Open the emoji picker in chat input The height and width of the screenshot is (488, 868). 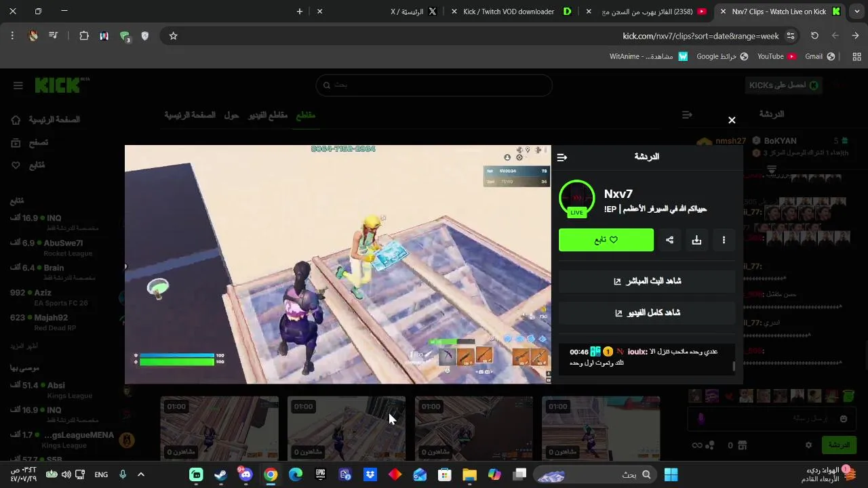(x=844, y=419)
